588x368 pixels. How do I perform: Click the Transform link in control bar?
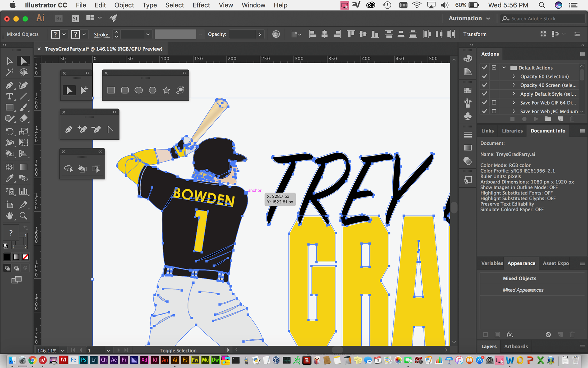click(x=475, y=34)
